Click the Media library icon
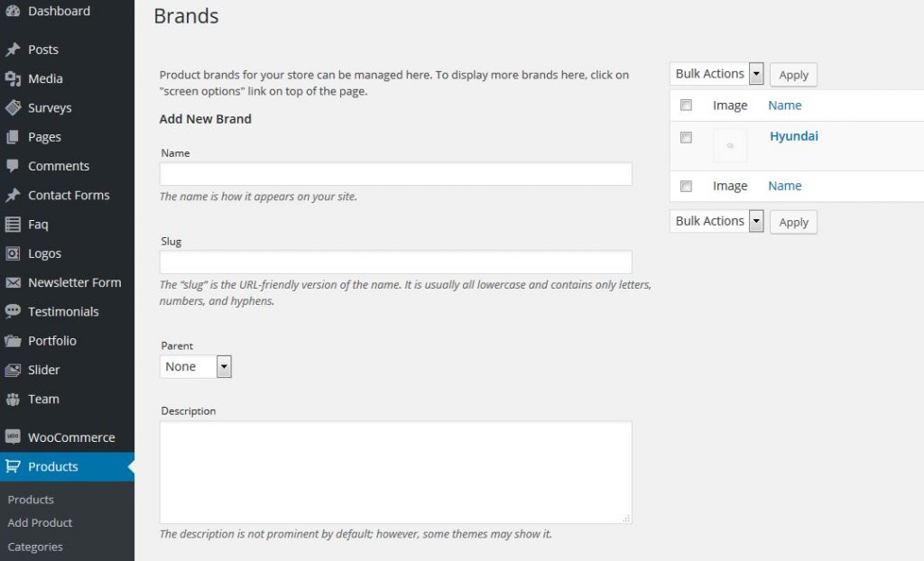This screenshot has width=924, height=561. 13,78
